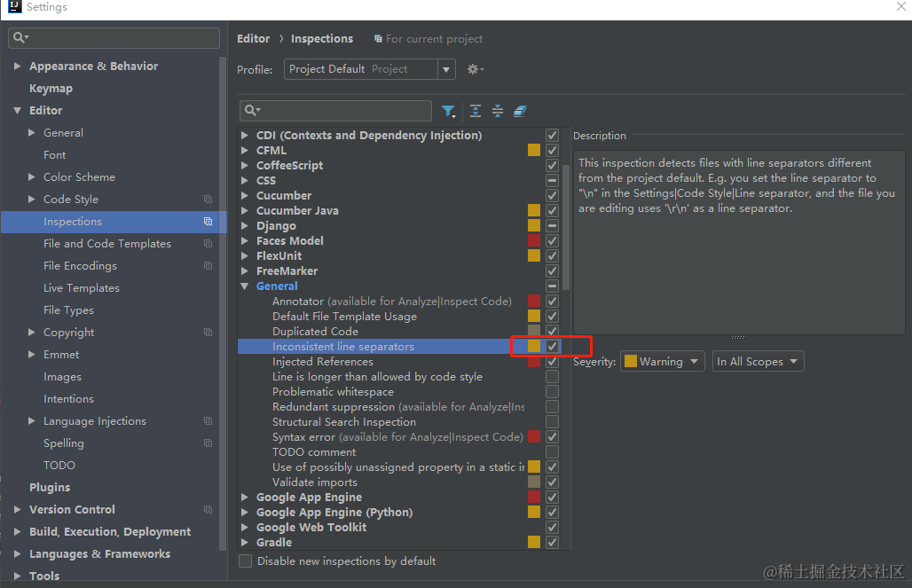Screen dimensions: 912x588
Task: Click the project-level icon beside Inspections sidebar item
Action: [208, 222]
